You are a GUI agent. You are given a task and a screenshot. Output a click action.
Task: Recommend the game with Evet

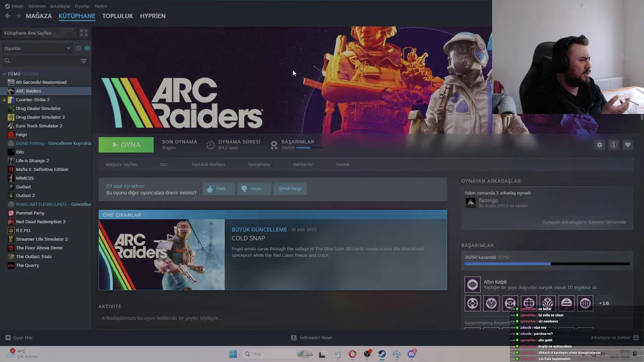pyautogui.click(x=219, y=189)
